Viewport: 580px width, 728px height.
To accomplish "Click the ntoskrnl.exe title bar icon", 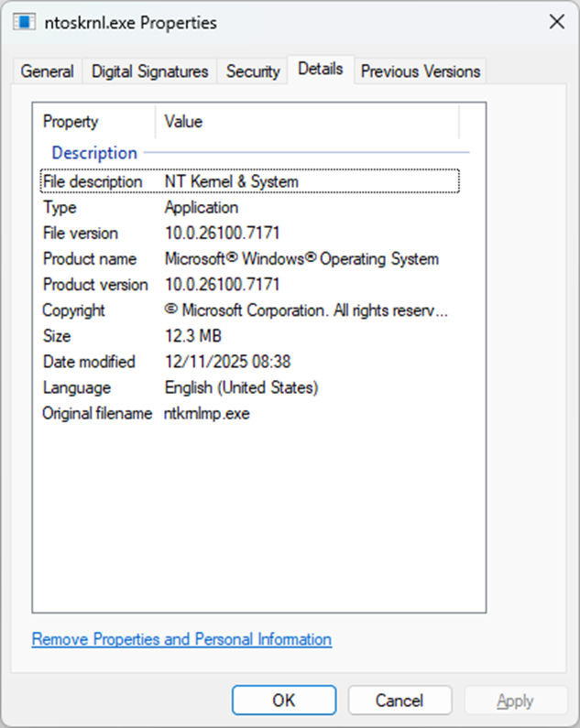I will pos(25,22).
